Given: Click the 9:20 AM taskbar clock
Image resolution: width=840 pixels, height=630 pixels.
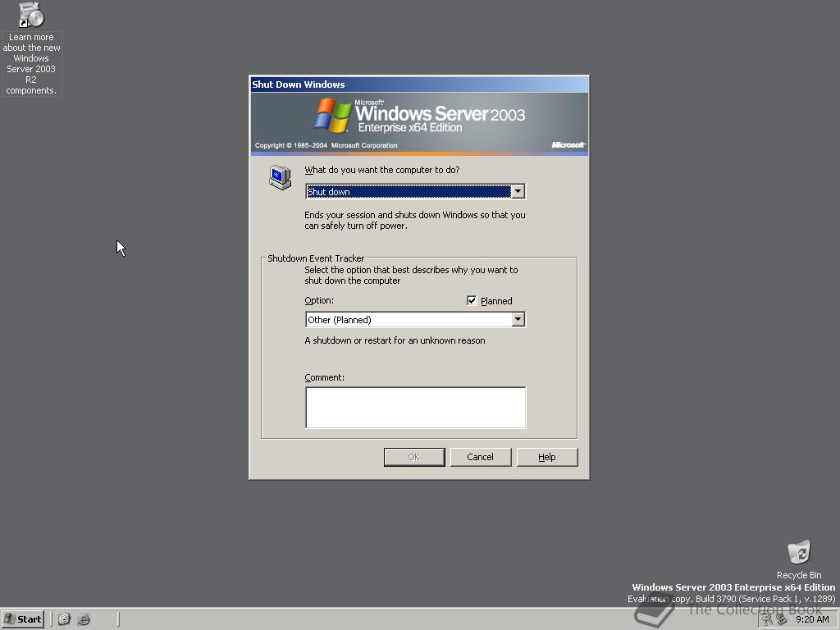Looking at the screenshot, I should coord(812,620).
